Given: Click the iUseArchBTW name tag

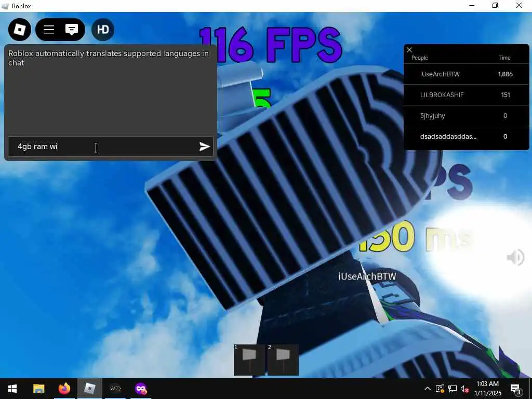Looking at the screenshot, I should [x=367, y=276].
